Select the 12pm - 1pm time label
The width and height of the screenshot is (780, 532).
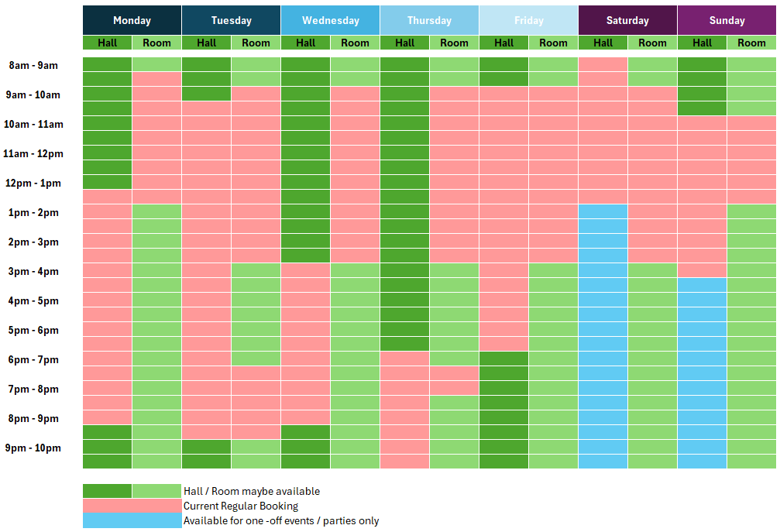[x=33, y=183]
